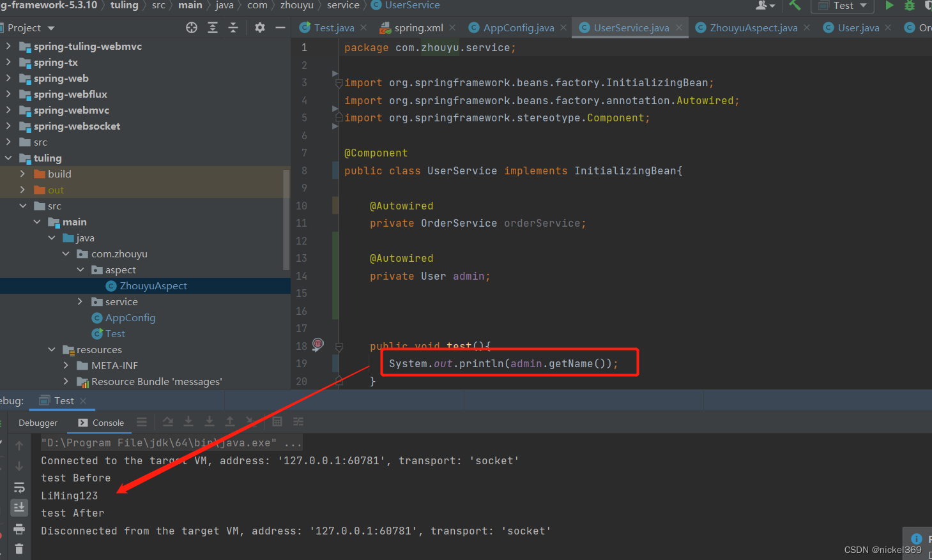Switch to the AppConfig.java editor tab
The width and height of the screenshot is (932, 560).
tap(518, 27)
